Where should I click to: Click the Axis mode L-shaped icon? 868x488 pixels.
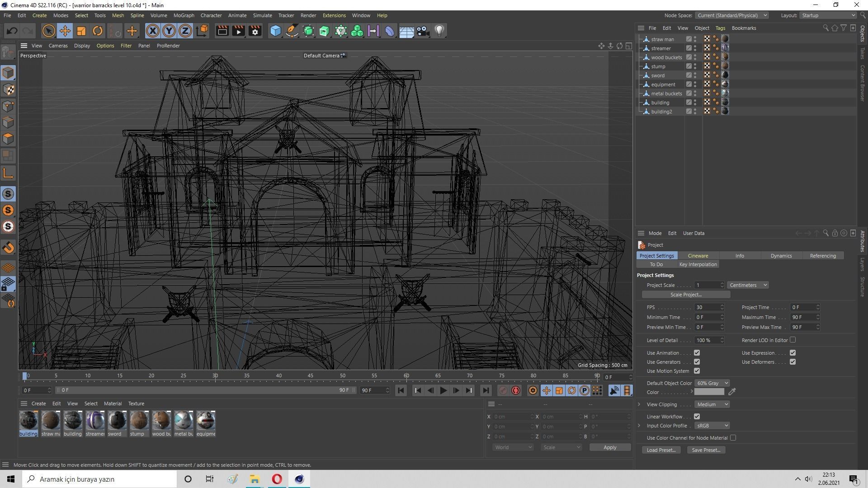[8, 173]
